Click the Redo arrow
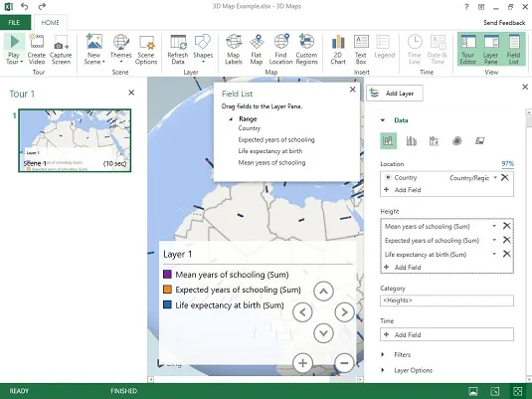 click(x=42, y=6)
